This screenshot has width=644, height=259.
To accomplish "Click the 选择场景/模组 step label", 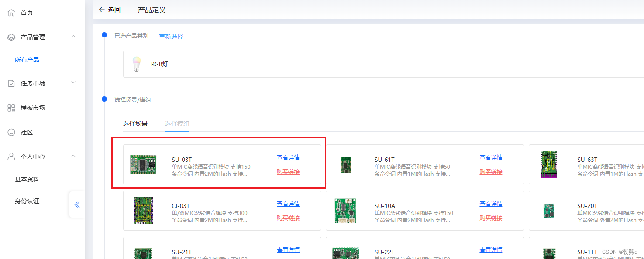I will coord(133,100).
